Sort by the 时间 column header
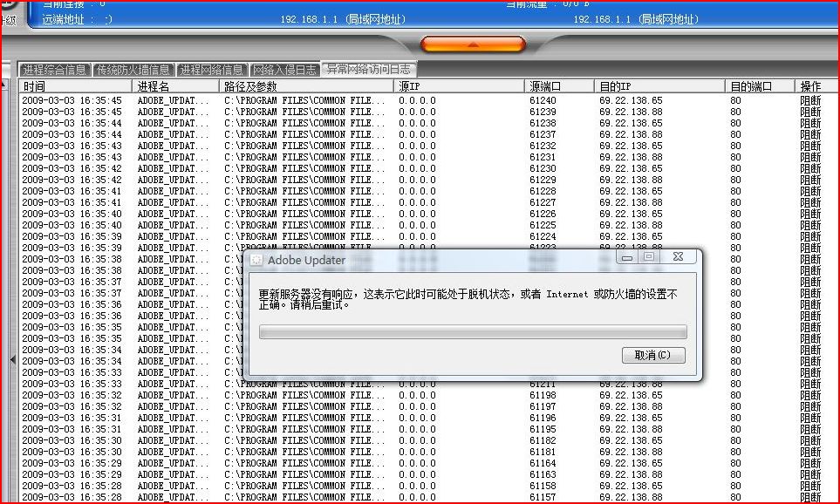This screenshot has width=840, height=504. (x=76, y=86)
